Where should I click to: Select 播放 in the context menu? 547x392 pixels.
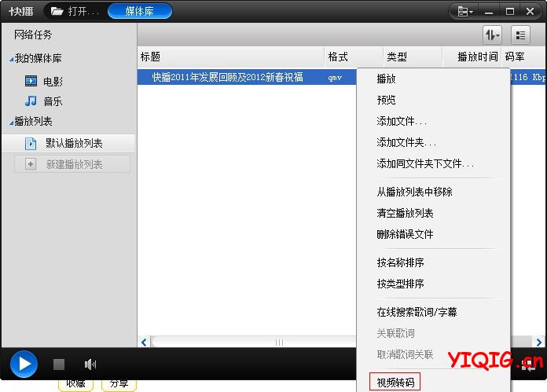point(387,79)
